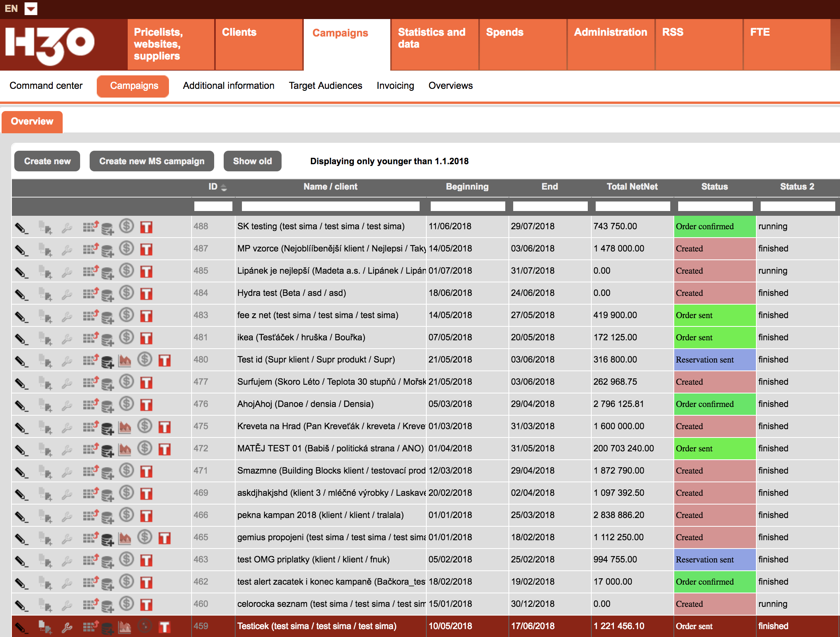The width and height of the screenshot is (840, 637).
Task: Click database add icon for campaign 472
Action: coord(107,451)
